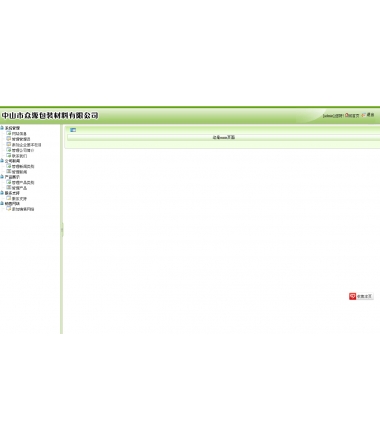Click the icon beside 管理新闻类别

(x=9, y=166)
